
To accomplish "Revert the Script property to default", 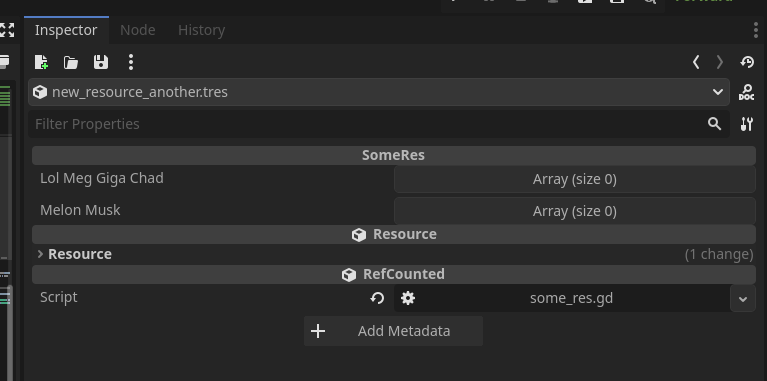I will 377,298.
